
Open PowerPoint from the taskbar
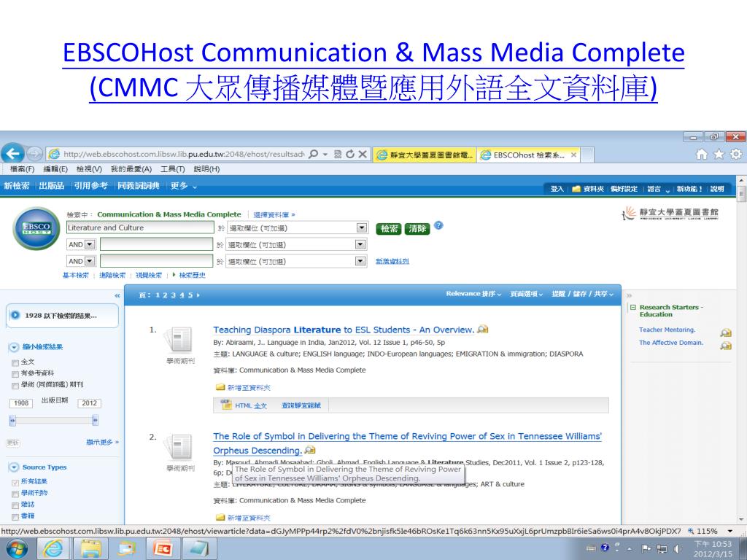[x=163, y=548]
